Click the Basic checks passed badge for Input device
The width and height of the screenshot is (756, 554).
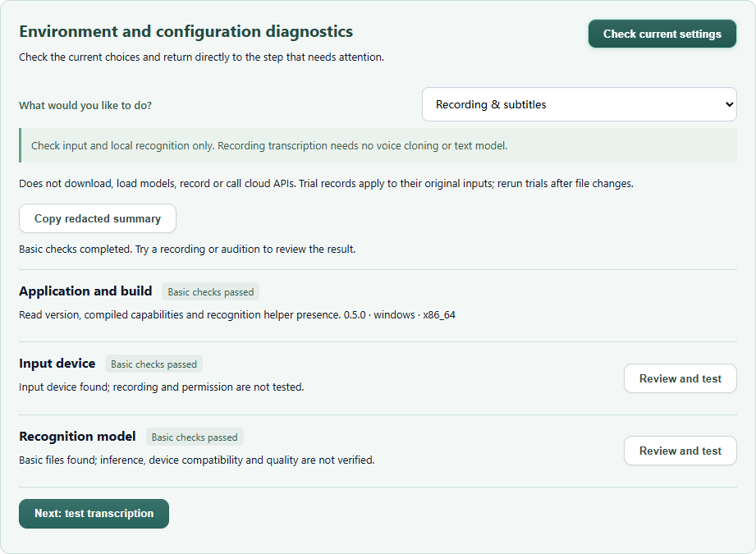[x=153, y=364]
